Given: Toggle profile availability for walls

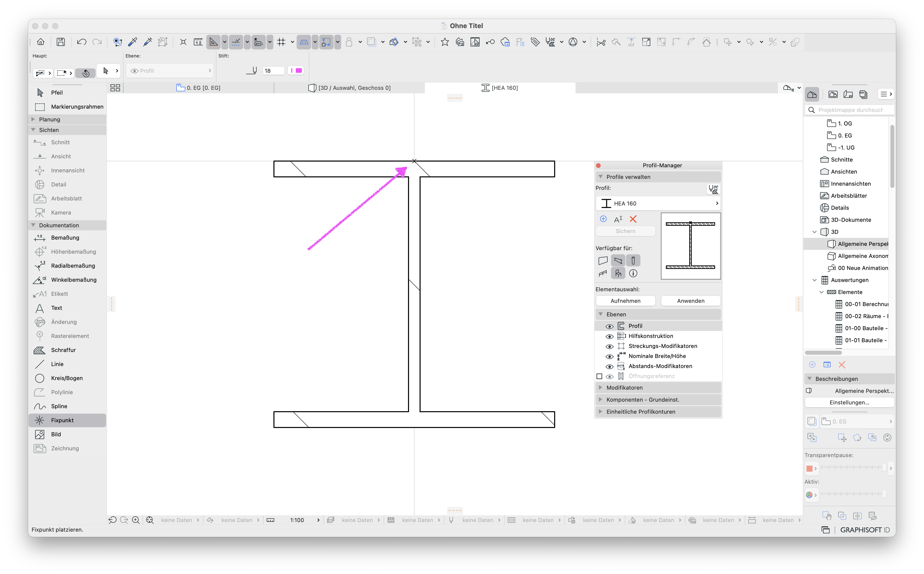Looking at the screenshot, I should tap(603, 260).
